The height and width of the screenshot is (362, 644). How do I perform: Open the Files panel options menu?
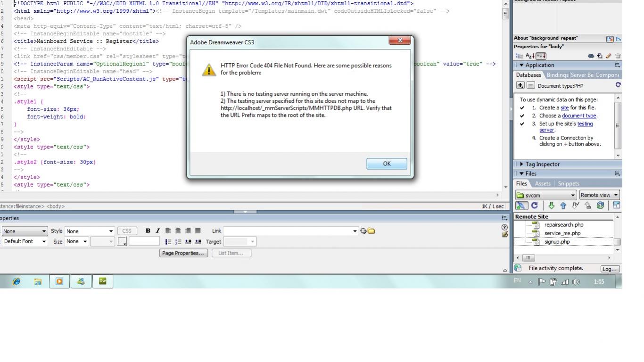[x=618, y=173]
